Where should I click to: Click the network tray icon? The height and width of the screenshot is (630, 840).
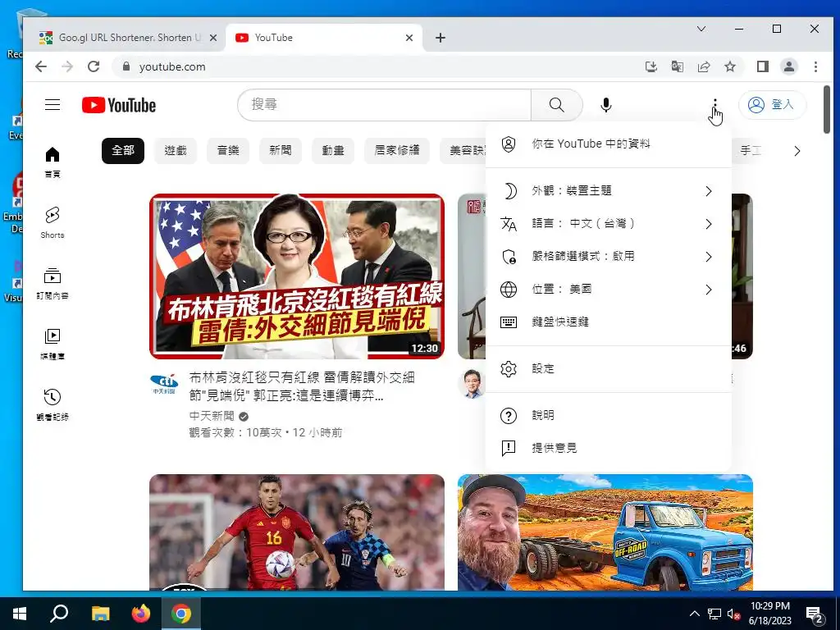pos(714,614)
